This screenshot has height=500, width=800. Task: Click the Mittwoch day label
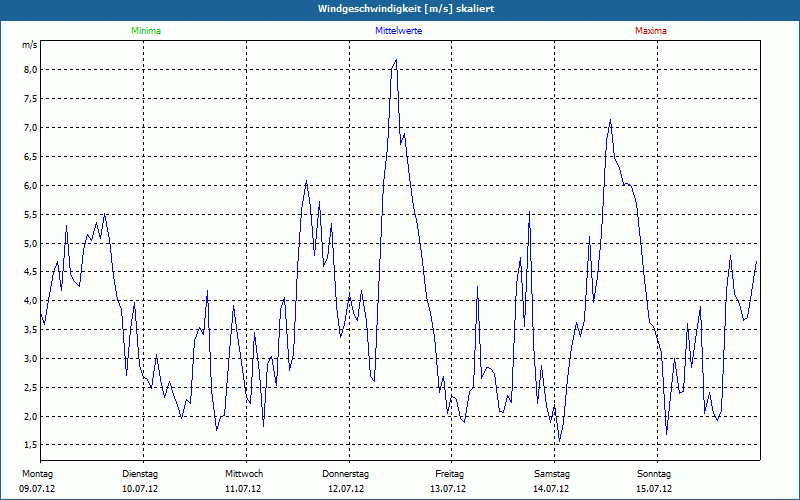[244, 474]
